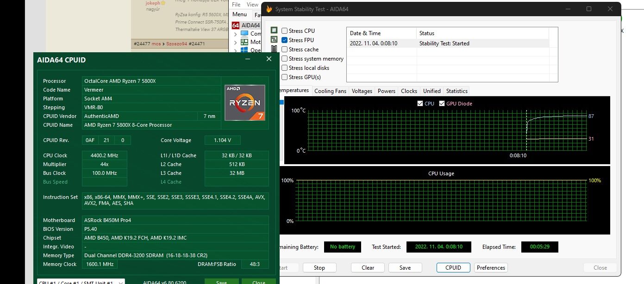
Task: Switch to the Statistics tab
Action: (457, 91)
